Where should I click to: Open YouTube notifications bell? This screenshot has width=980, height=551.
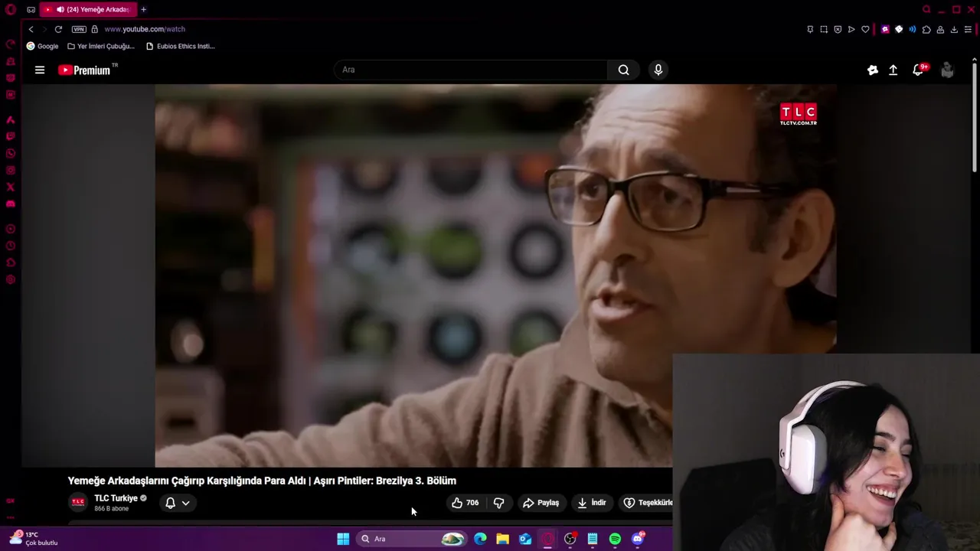[x=919, y=70]
